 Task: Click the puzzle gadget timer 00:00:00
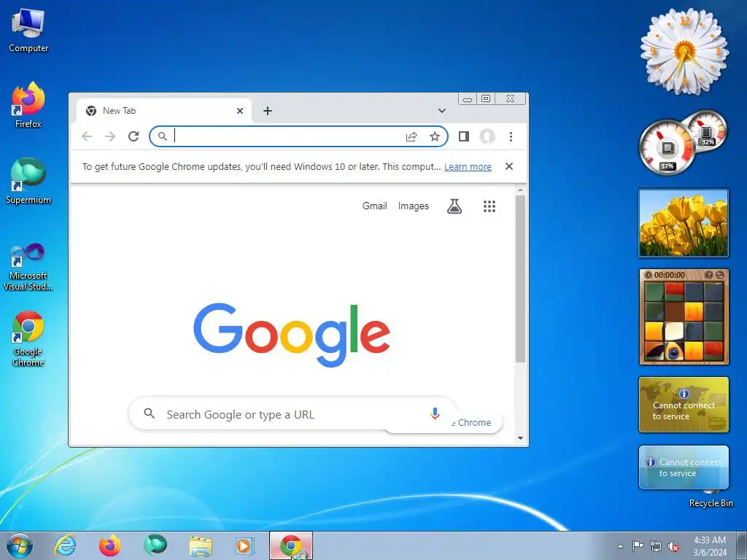tap(670, 275)
